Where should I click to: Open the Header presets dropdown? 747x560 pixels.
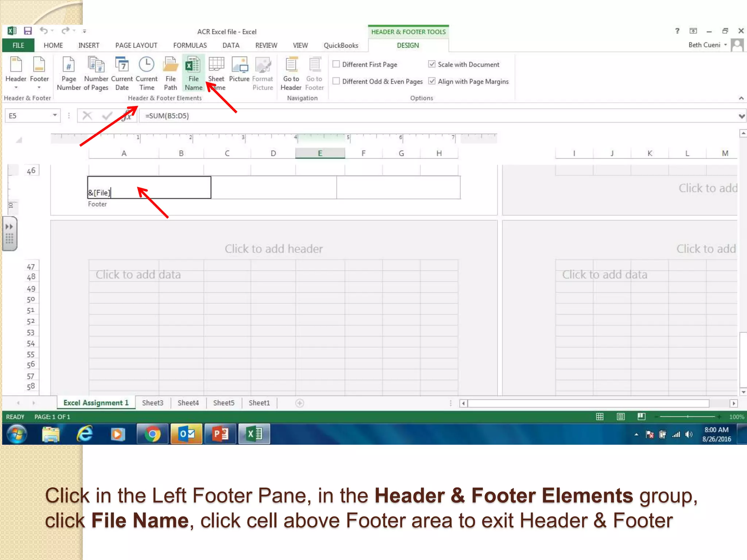point(16,73)
